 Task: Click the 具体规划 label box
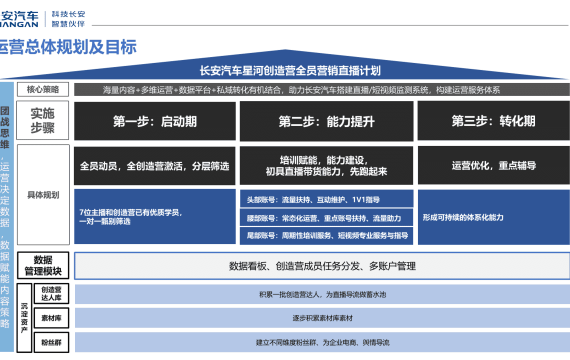43,195
